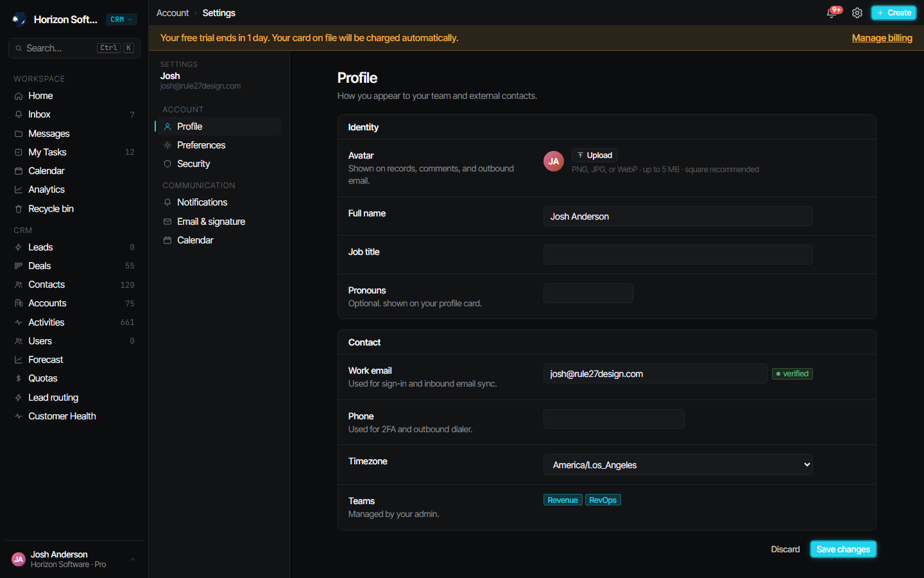Click the Activities count 661

(x=128, y=322)
